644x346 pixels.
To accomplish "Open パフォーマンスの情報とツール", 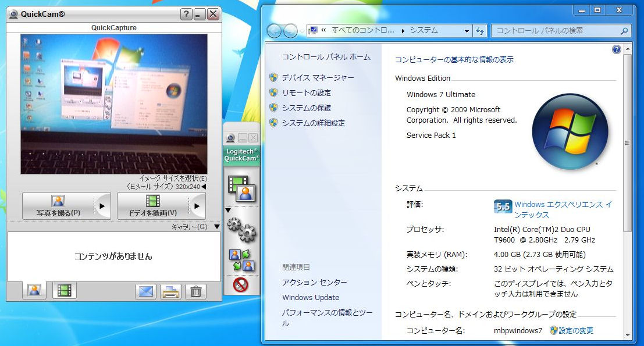I will tap(328, 318).
